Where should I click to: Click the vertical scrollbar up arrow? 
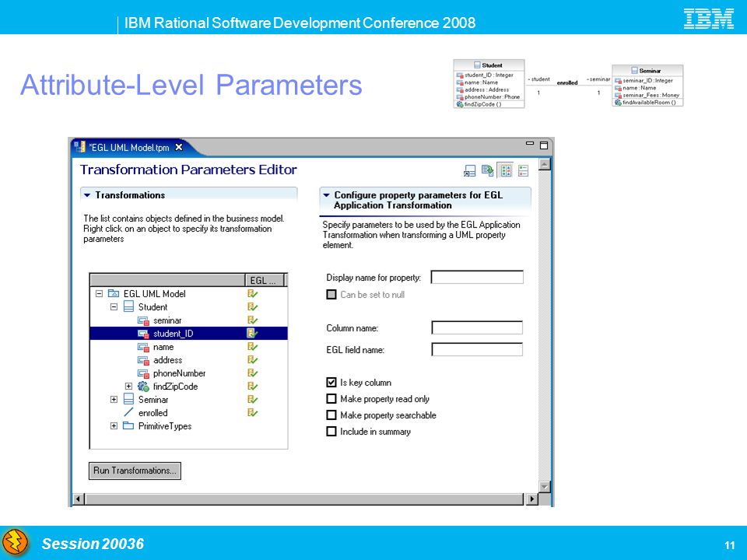coord(545,165)
